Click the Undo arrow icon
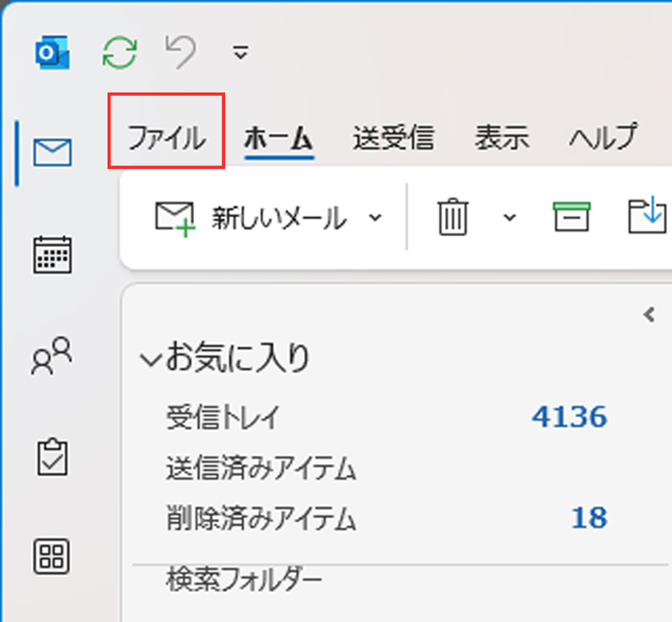672x622 pixels. click(180, 53)
